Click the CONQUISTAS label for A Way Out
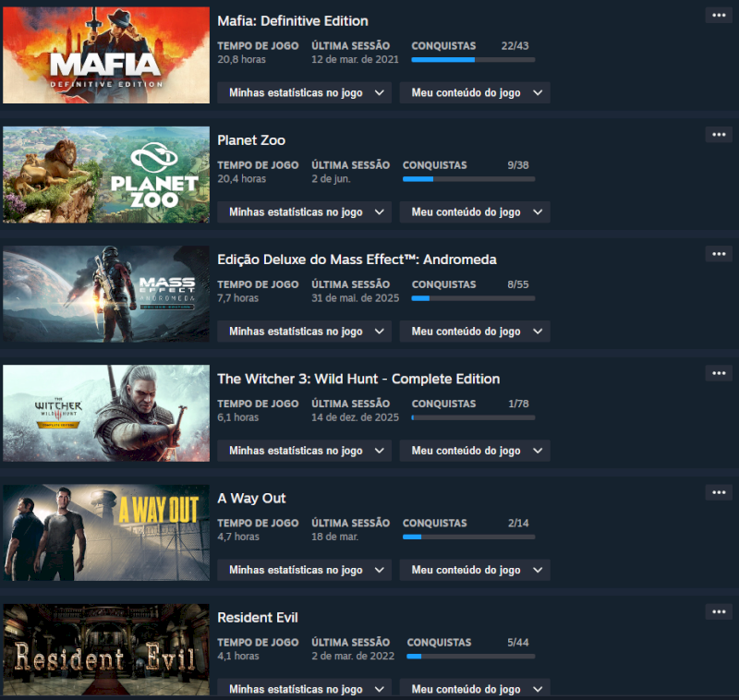This screenshot has height=700, width=739. click(x=434, y=523)
